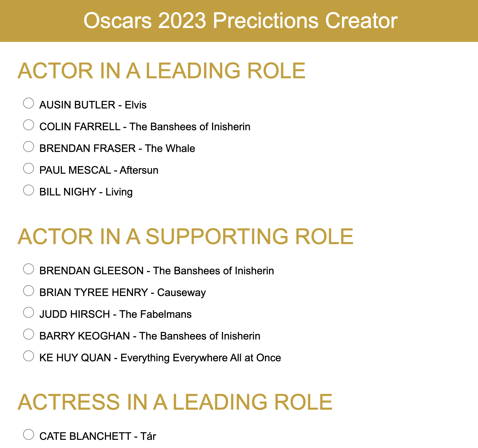This screenshot has height=448, width=478.
Task: Select Brendan Gleeson for supporting actor
Action: 29,269
